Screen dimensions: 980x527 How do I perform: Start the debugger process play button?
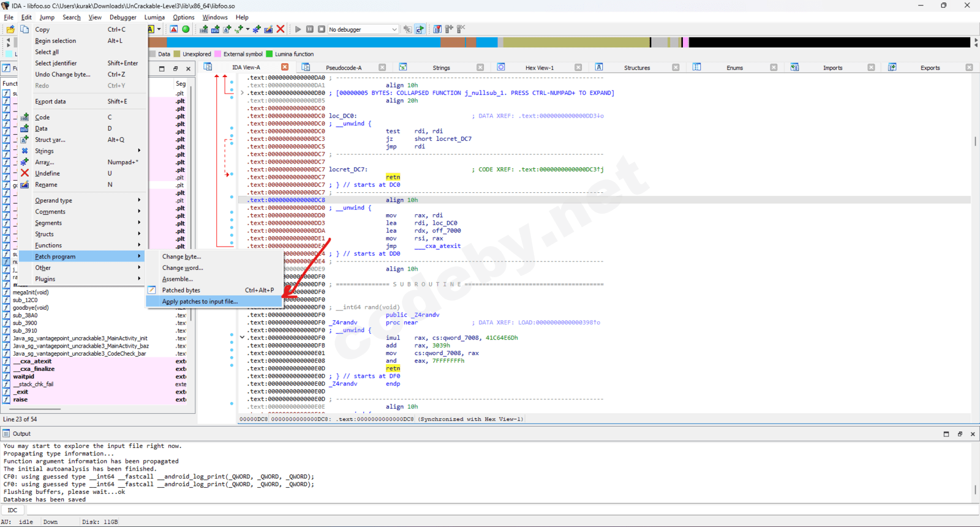[x=298, y=29]
